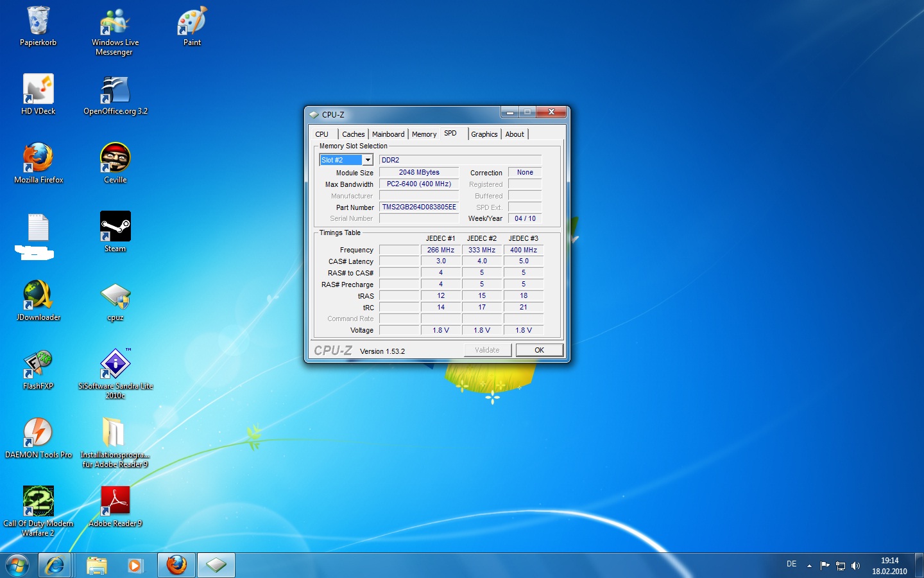Click the Validate button
This screenshot has width=924, height=578.
point(488,350)
